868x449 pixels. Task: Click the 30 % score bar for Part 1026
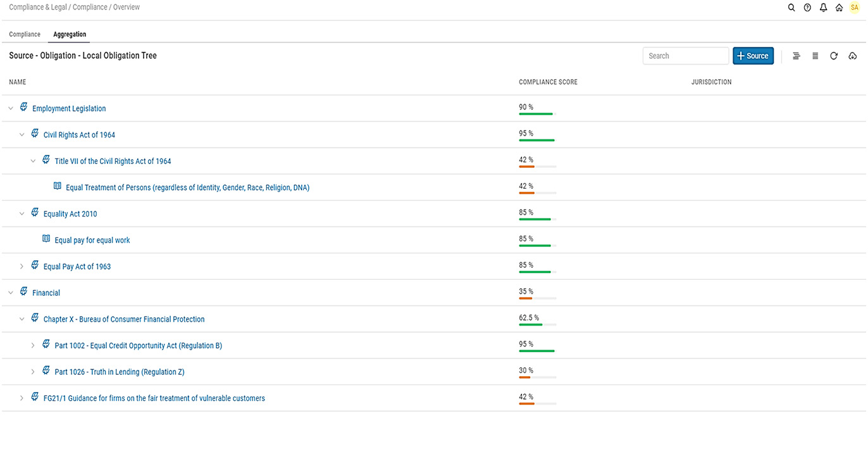538,377
